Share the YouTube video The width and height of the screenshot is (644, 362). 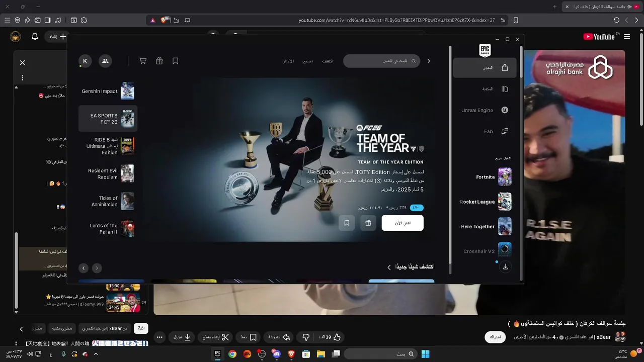click(279, 337)
